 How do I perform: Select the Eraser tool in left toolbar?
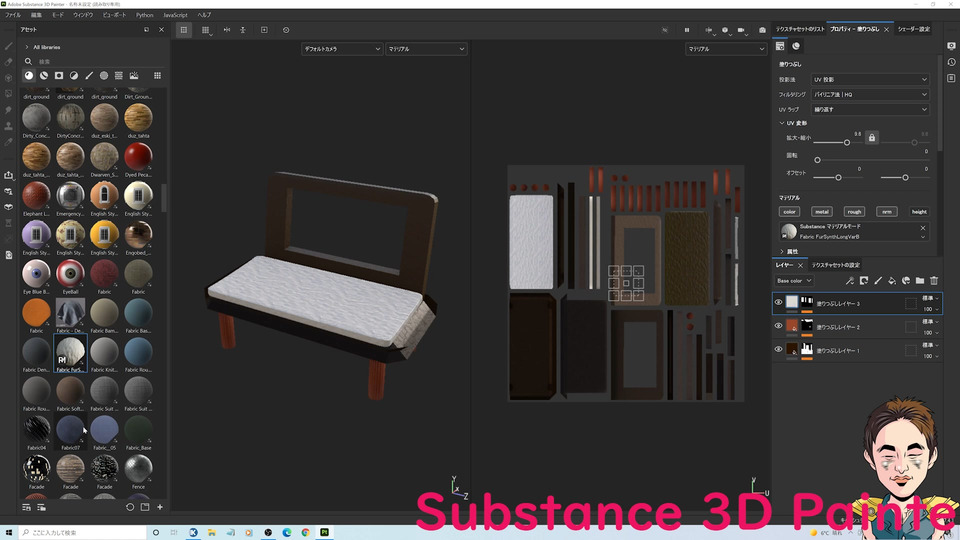pos(9,62)
